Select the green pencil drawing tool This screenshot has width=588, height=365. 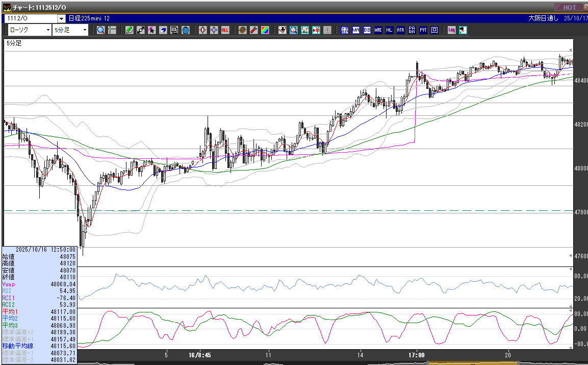[130, 30]
